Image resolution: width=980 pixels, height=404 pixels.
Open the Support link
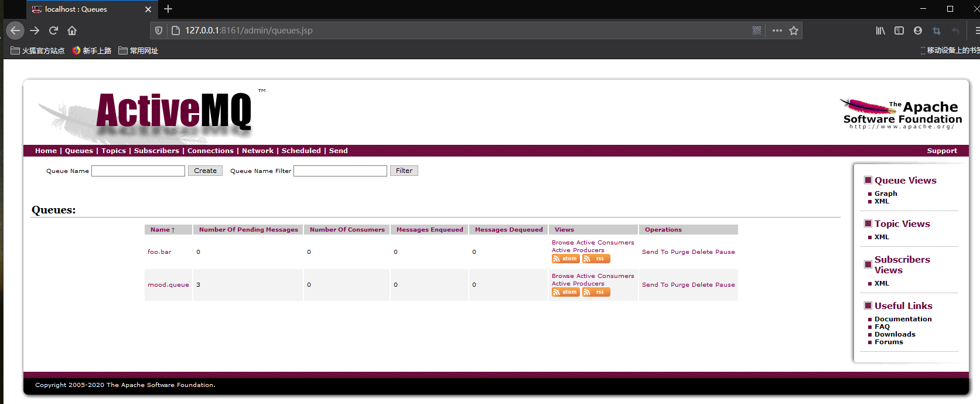point(942,151)
